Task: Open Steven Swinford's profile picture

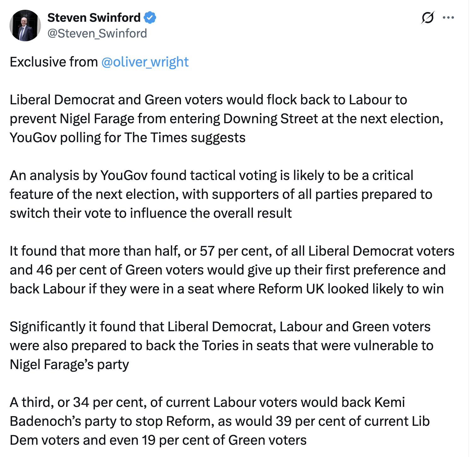Action: (x=25, y=26)
